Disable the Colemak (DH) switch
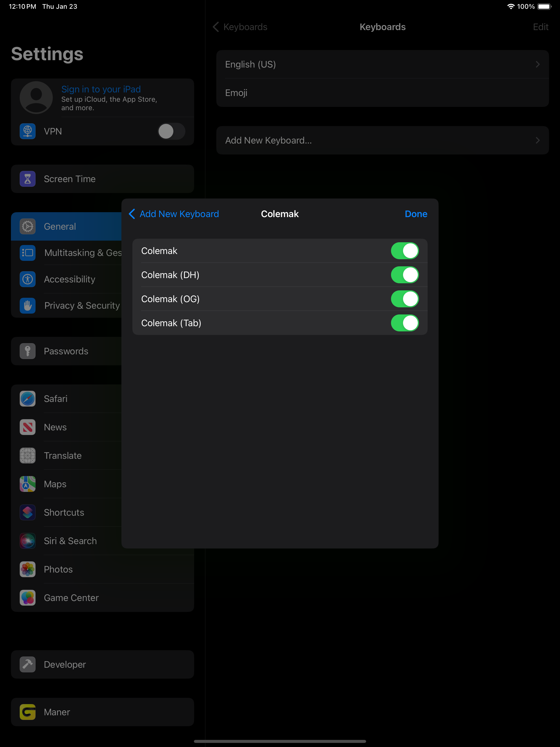The height and width of the screenshot is (747, 560). 405,275
